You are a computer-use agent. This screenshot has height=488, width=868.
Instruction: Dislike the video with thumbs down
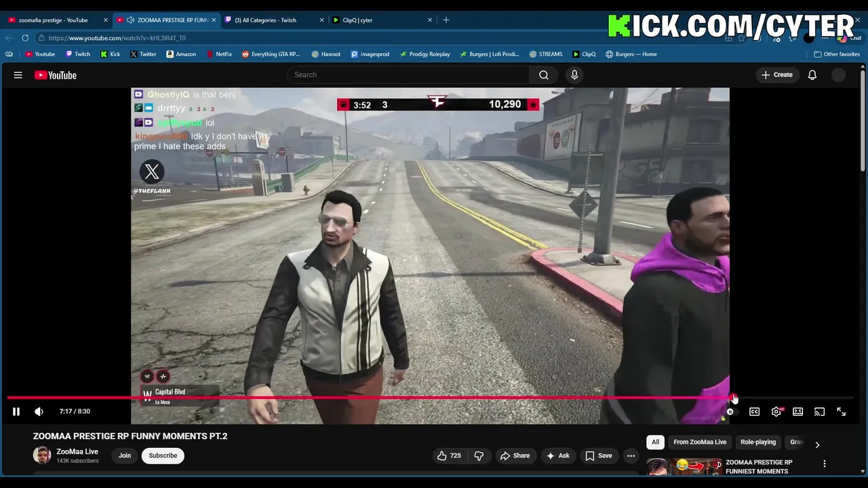pos(479,455)
